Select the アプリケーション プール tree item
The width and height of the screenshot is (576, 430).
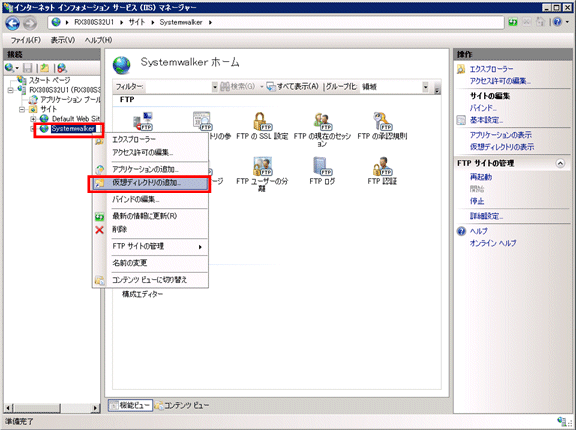coord(70,100)
